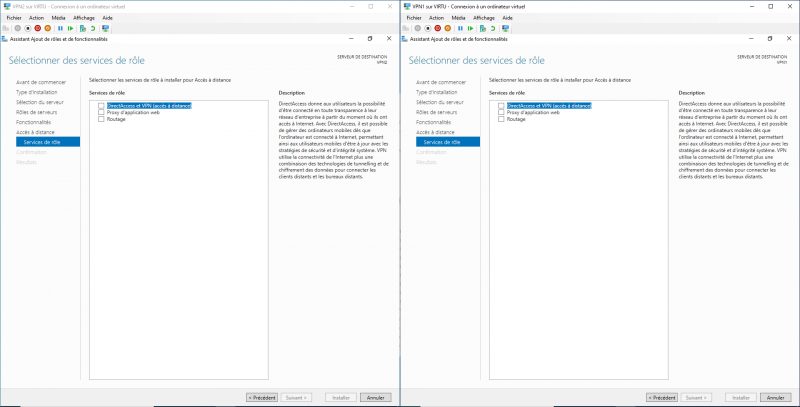Create a checkpoint in VPN1 toolbar

[x=483, y=28]
